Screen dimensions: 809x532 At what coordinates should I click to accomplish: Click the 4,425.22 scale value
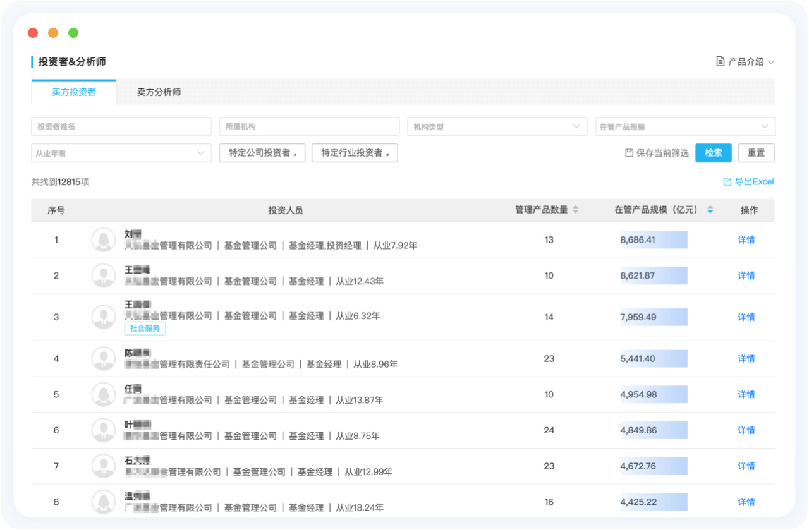tap(638, 502)
